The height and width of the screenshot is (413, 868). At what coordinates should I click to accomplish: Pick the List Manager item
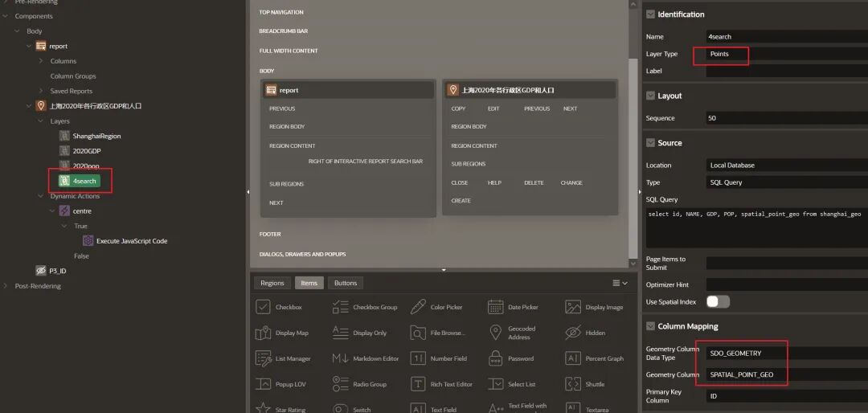coord(283,358)
